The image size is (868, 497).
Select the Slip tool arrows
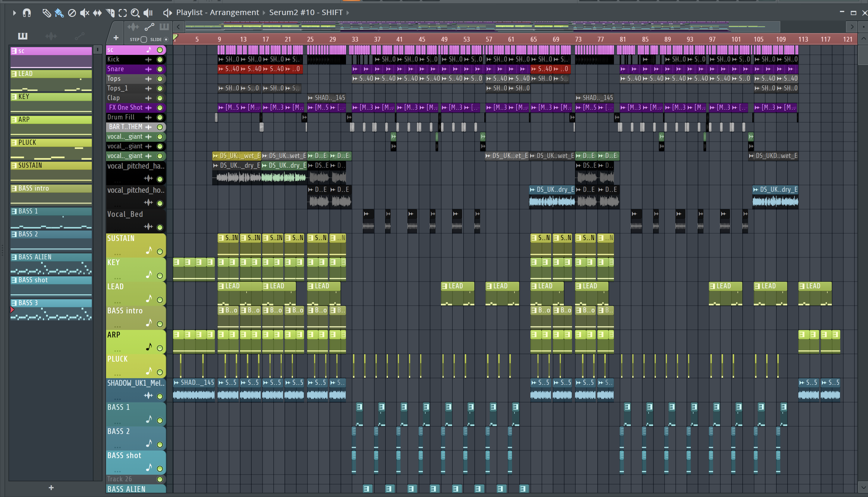click(97, 13)
